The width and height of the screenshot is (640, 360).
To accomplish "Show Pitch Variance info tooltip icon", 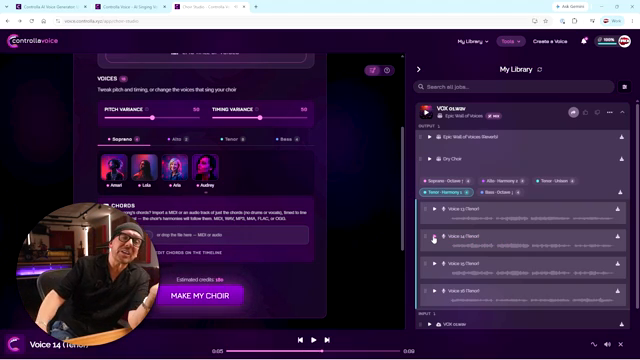I will (x=147, y=109).
